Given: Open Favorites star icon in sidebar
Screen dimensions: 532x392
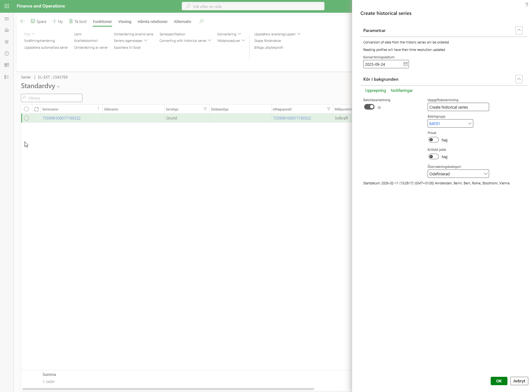Looking at the screenshot, I should click(7, 42).
